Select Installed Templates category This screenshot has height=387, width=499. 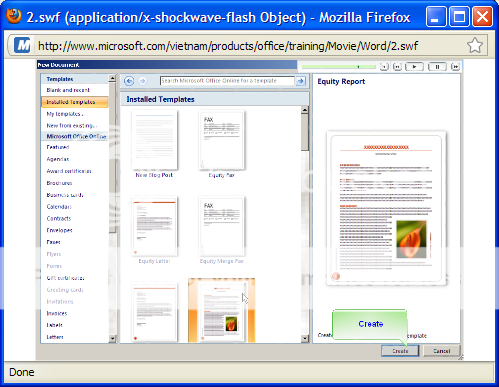click(x=75, y=102)
